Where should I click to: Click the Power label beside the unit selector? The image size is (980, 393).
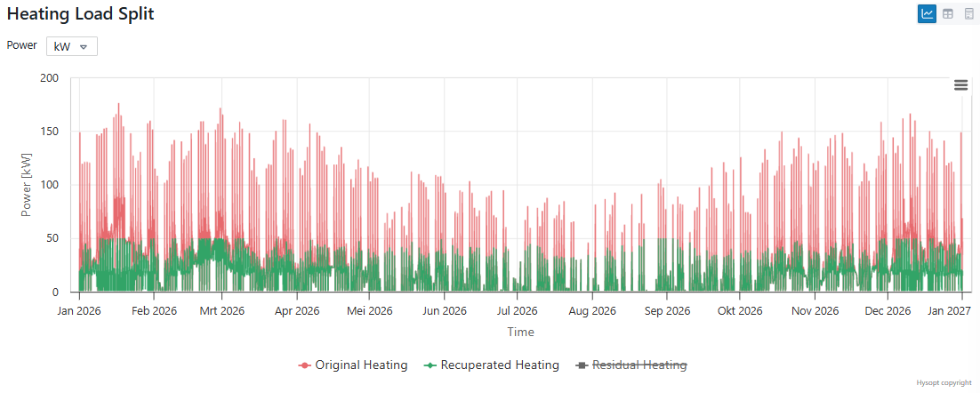22,45
